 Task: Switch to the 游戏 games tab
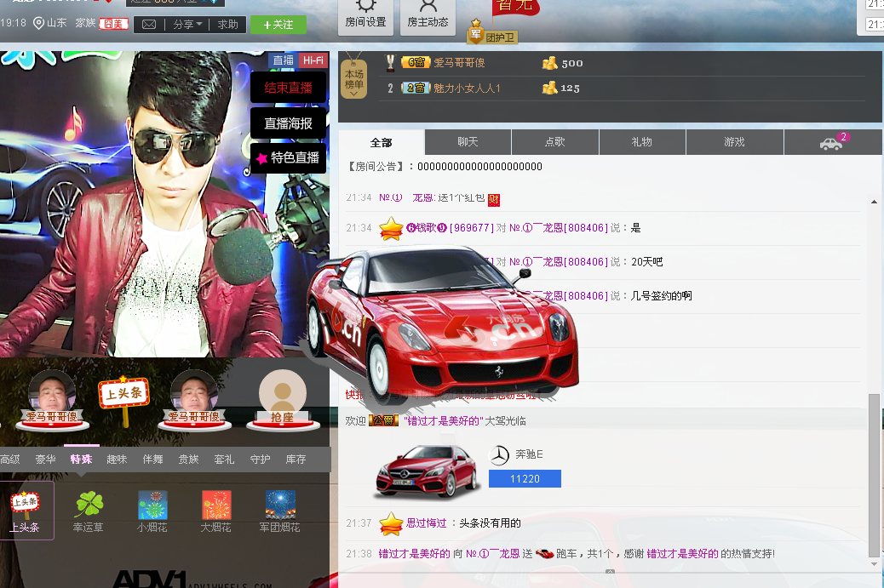(735, 142)
